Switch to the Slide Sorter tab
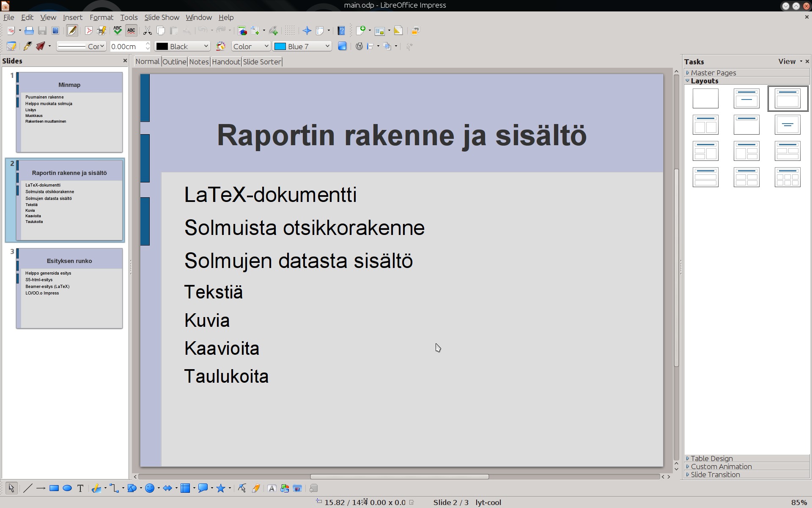 [262, 61]
